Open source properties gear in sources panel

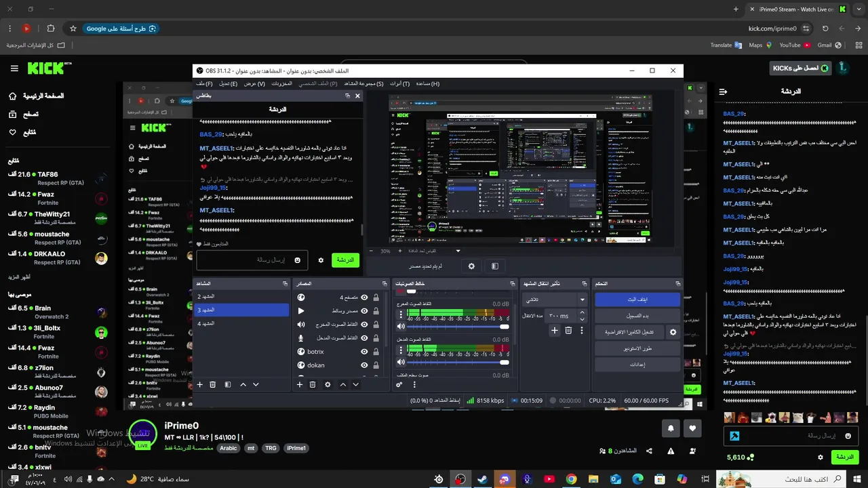pos(328,385)
